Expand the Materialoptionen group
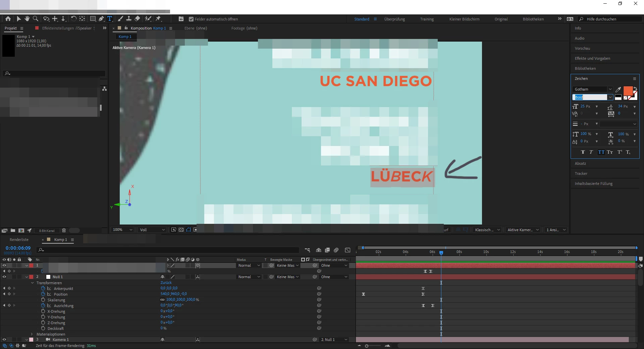Viewport: 644px width, 349px height. [x=32, y=334]
